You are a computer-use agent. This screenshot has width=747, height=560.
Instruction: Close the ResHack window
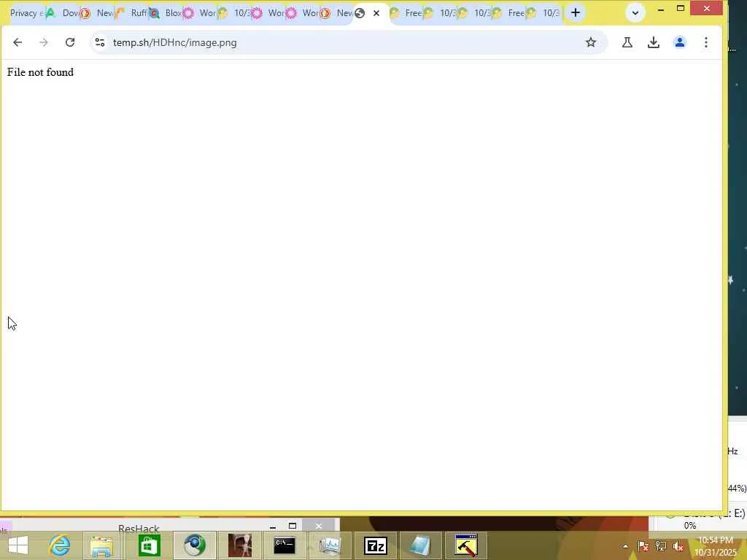[319, 526]
